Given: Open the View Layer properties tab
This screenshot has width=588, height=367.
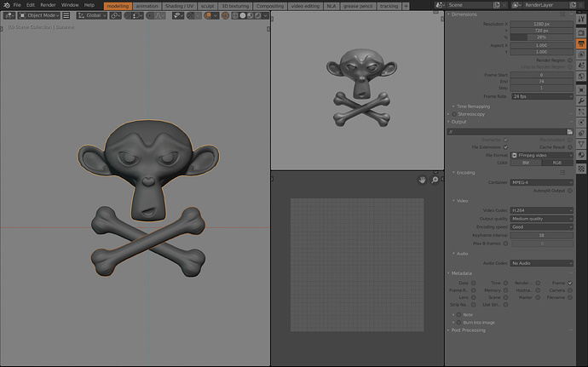Looking at the screenshot, I should point(581,54).
